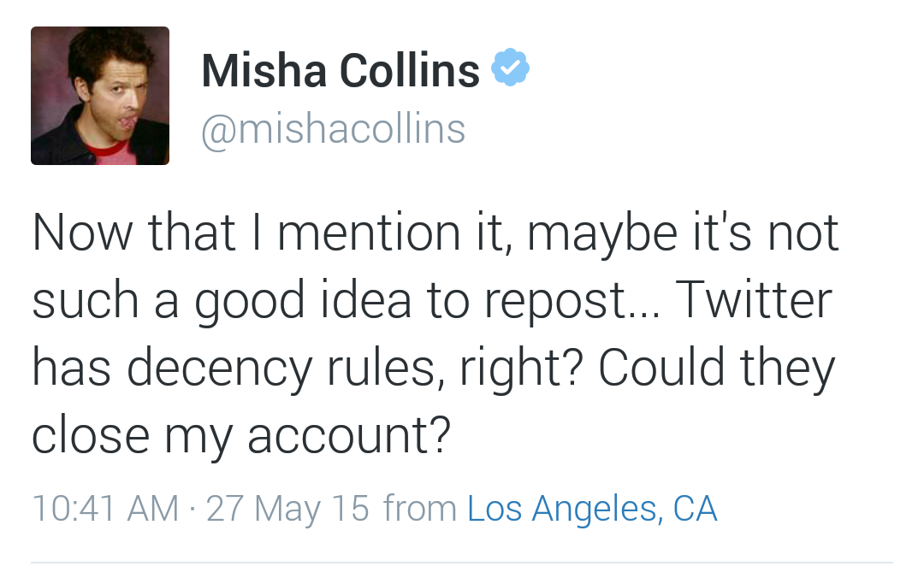
Task: Click the divider line below the tweet
Action: [462, 563]
